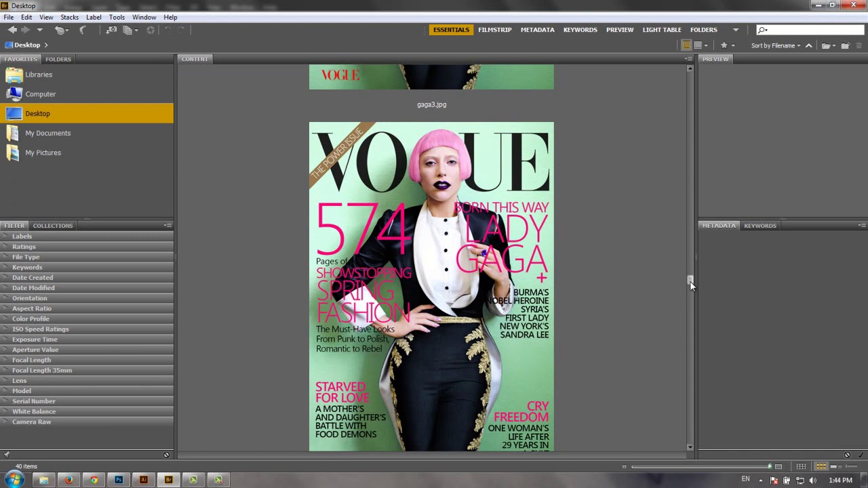Click the Get Photos from Camera icon

click(111, 30)
